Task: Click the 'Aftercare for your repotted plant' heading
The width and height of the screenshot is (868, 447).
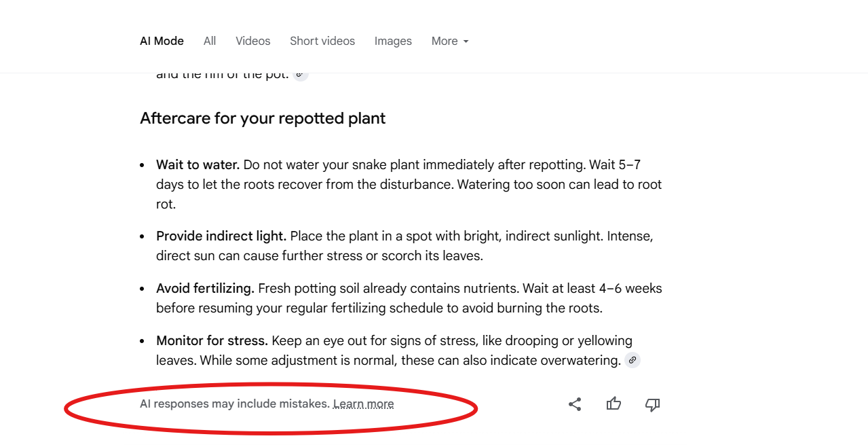Action: tap(263, 118)
